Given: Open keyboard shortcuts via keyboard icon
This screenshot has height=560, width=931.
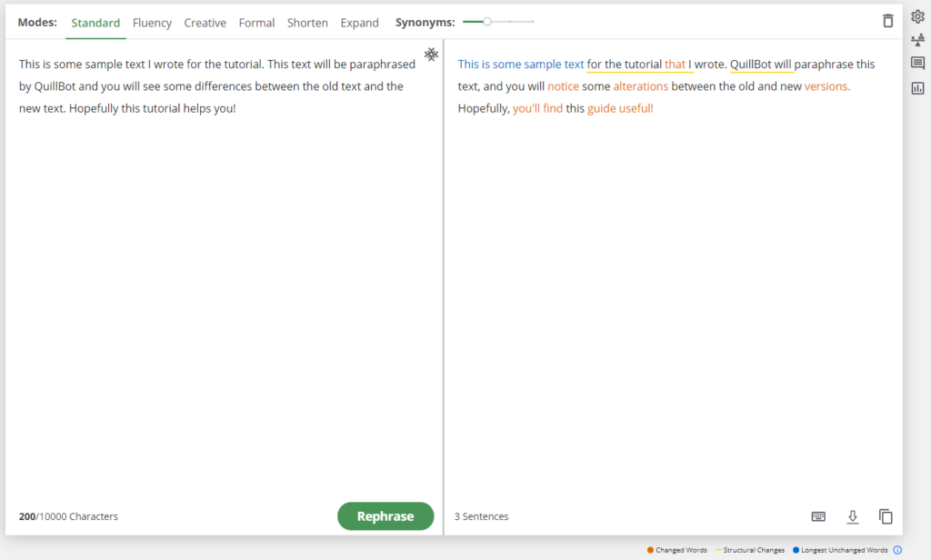Looking at the screenshot, I should tap(817, 516).
